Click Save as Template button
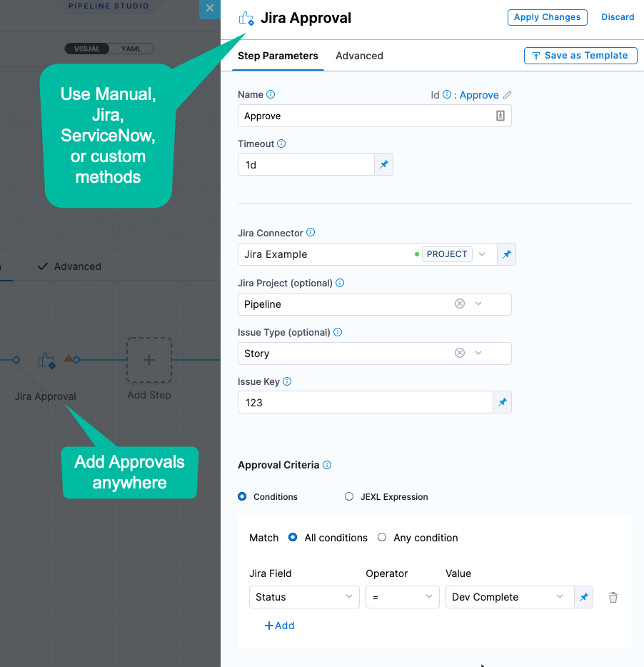Viewport: 644px width, 667px height. [x=580, y=56]
